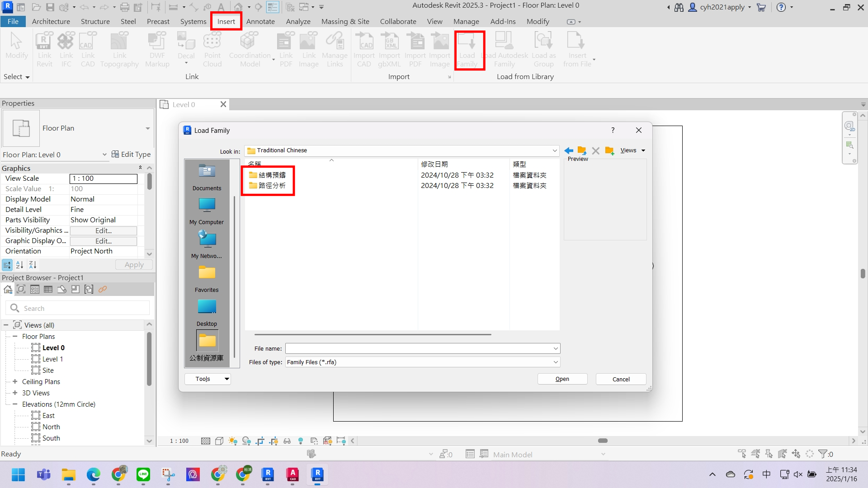Click the Save icon in quick access toolbar
The image size is (868, 488).
50,7
